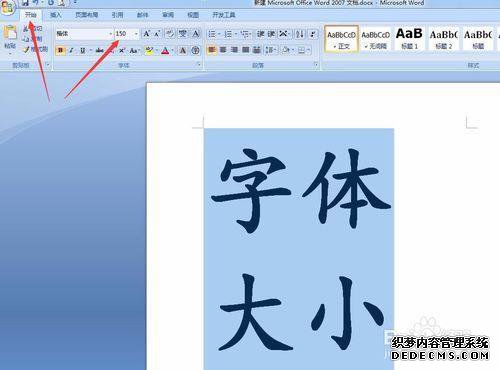Click the red font color A swatch
Image resolution: width=500 pixels, height=370 pixels.
coord(165,50)
